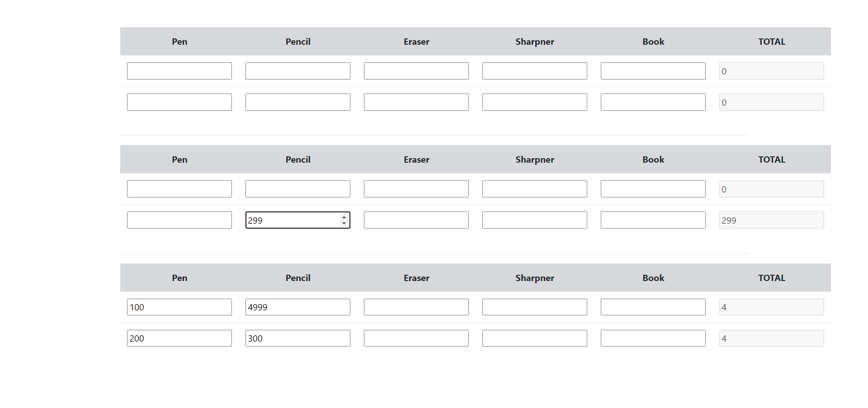Select the Pen field containing 200

[x=179, y=338]
